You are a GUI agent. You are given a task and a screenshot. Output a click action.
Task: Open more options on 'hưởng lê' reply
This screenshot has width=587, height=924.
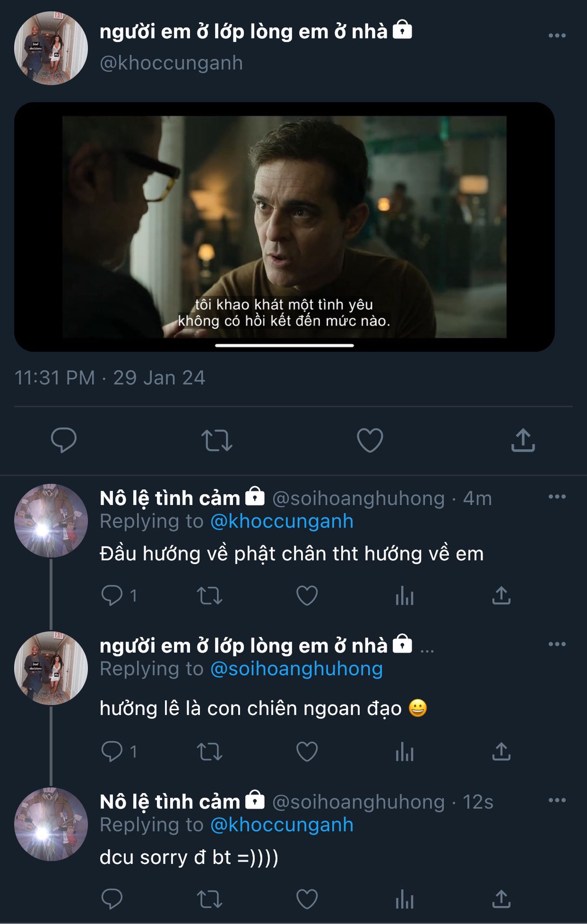557,644
